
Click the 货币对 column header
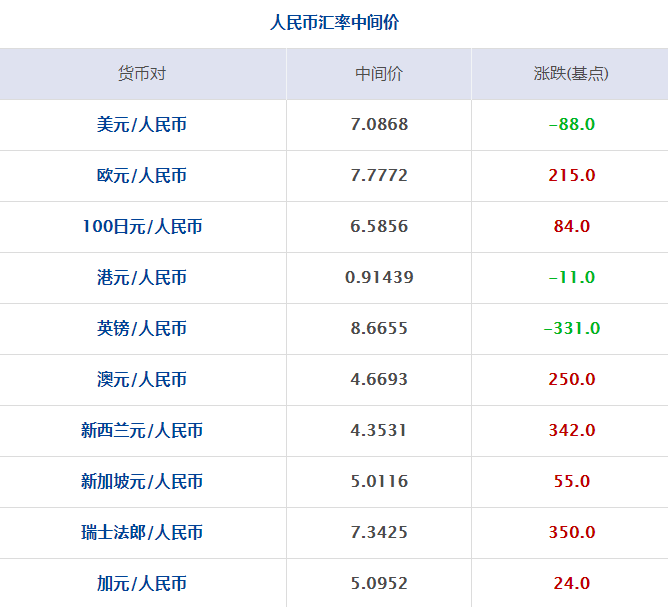click(142, 74)
